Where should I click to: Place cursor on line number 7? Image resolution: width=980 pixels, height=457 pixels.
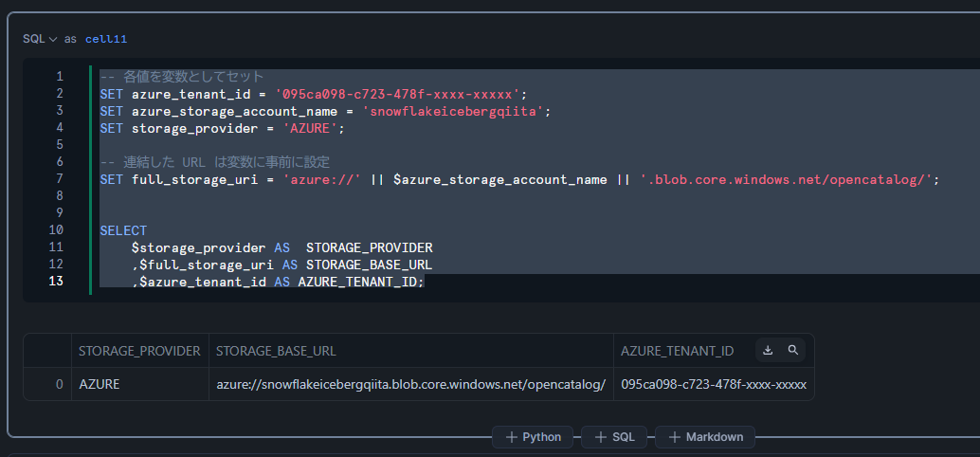tap(60, 179)
